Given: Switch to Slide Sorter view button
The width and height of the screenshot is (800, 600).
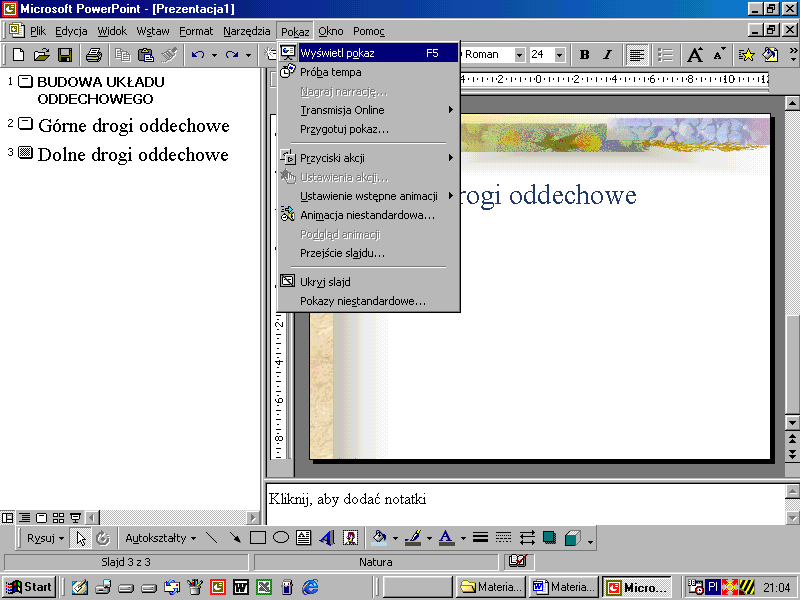Looking at the screenshot, I should click(59, 518).
